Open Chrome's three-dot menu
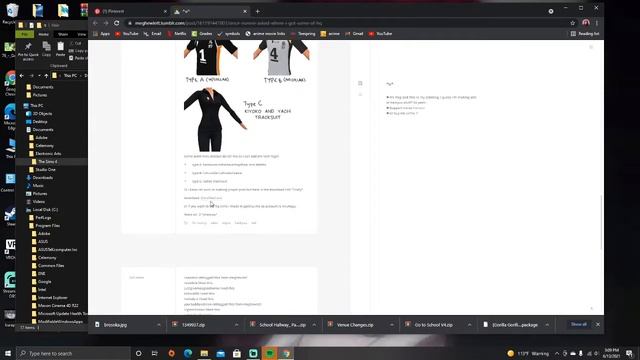Viewport: 640px width, 360px height. [x=597, y=23]
